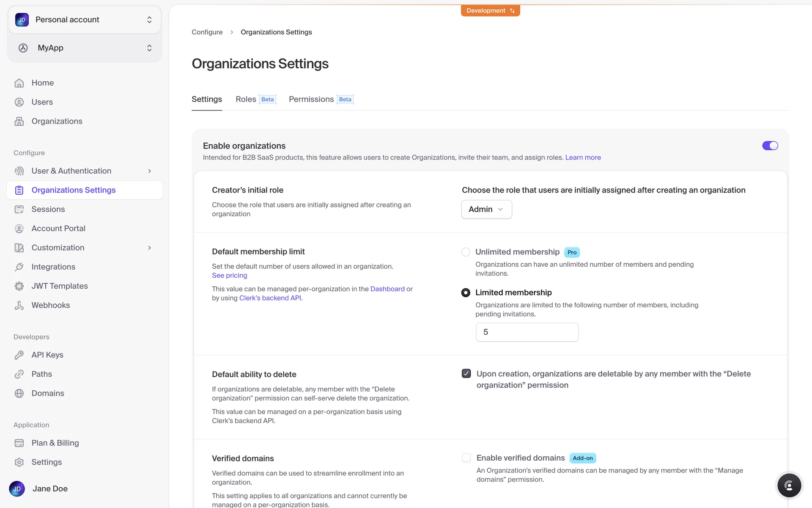
Task: Uncheck the deletable organizations checkbox
Action: click(466, 373)
